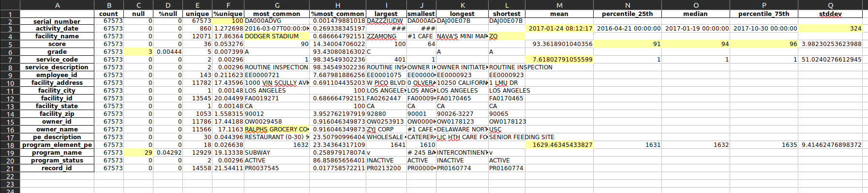Click the '2017-10-30 00:00:00' cell
The image size is (868, 193).
pyautogui.click(x=764, y=29)
